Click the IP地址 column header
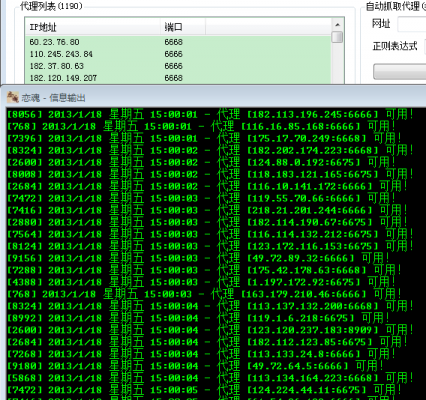Image resolution: width=426 pixels, height=400 pixels. click(93, 27)
